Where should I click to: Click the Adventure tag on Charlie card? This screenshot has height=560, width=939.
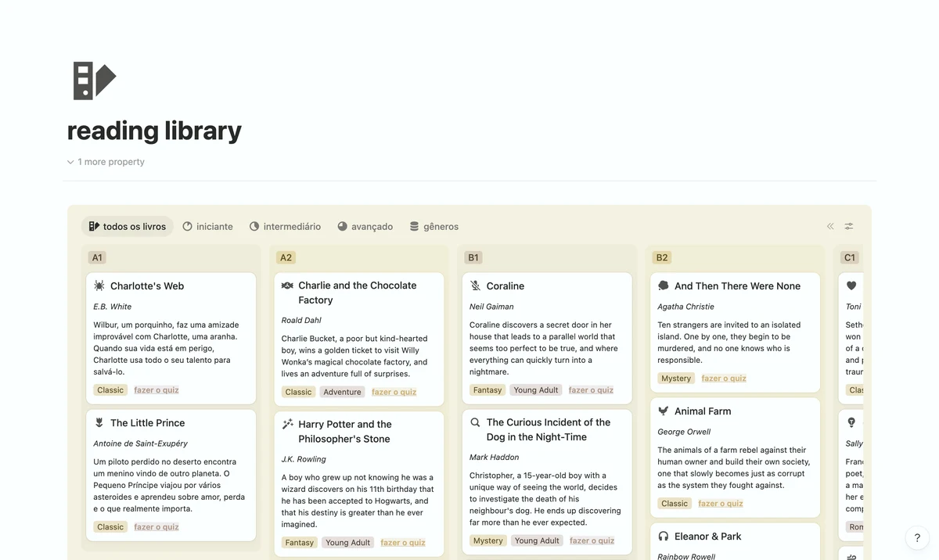[343, 393]
